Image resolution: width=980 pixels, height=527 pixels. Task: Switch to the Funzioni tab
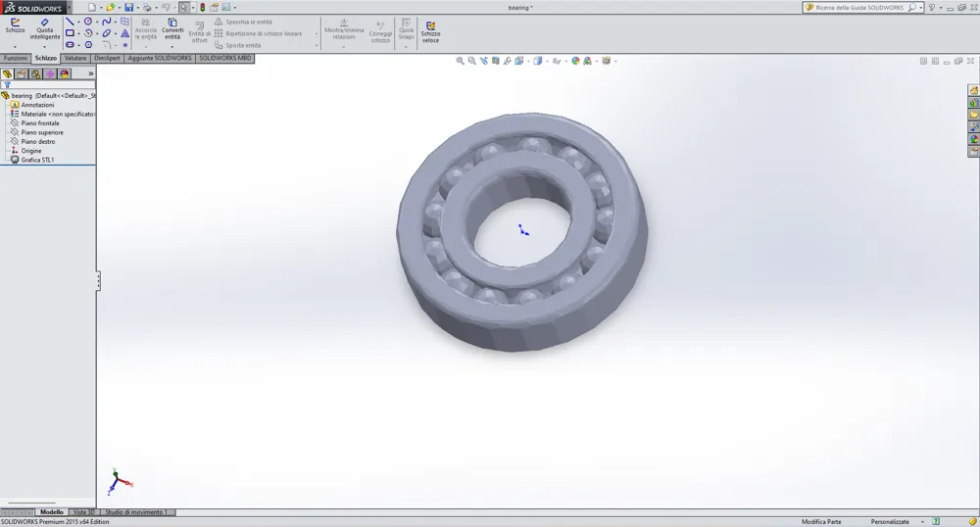click(x=15, y=58)
